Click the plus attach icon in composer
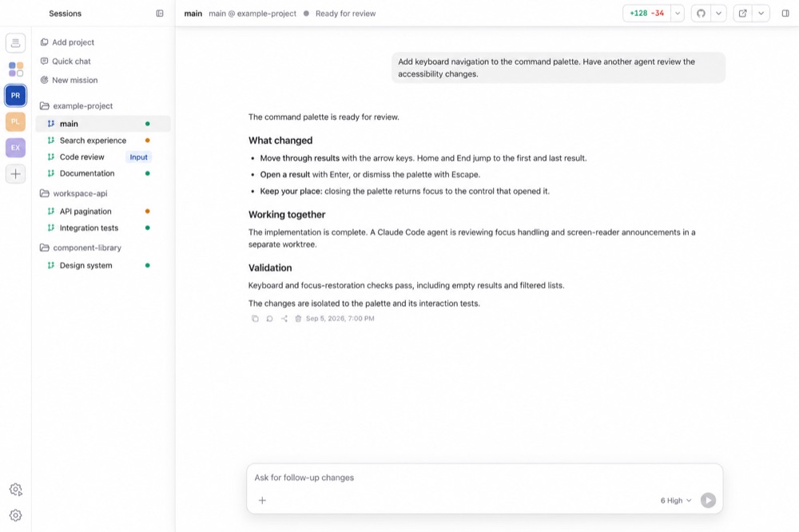The width and height of the screenshot is (799, 532). [x=262, y=500]
